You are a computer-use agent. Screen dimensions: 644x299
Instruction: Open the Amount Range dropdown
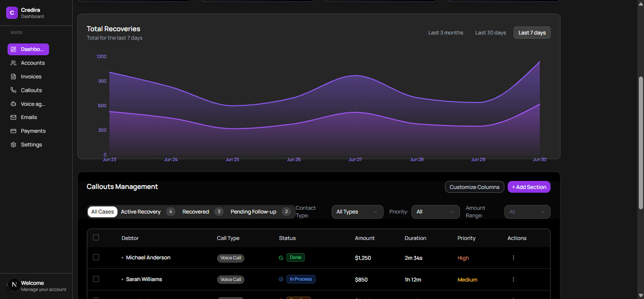tap(527, 212)
